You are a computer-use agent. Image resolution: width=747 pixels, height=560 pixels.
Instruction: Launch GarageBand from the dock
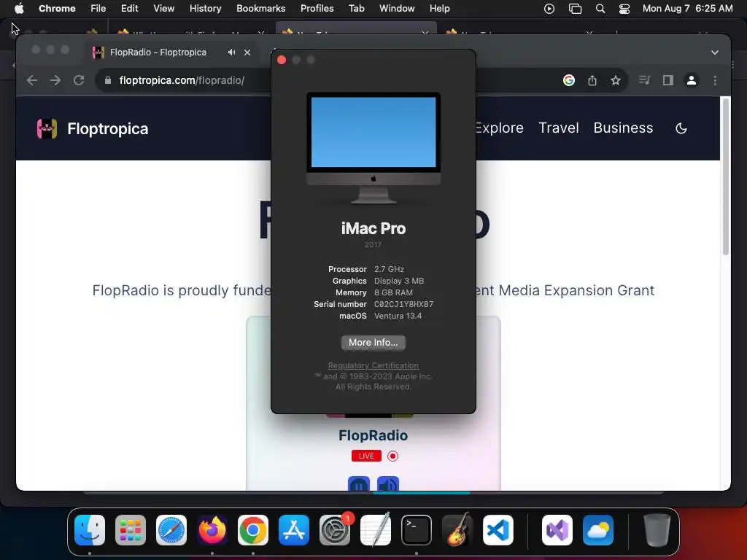coord(457,530)
